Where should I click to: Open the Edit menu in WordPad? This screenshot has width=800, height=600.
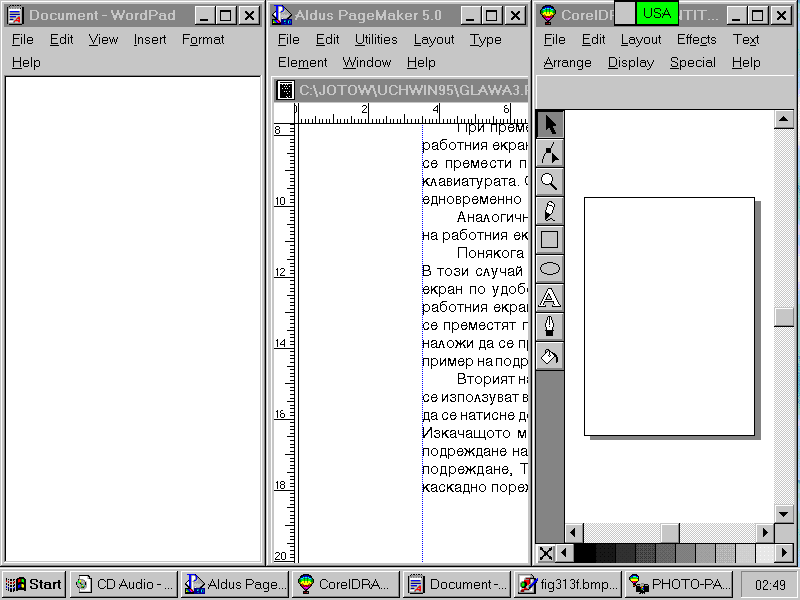tap(61, 39)
